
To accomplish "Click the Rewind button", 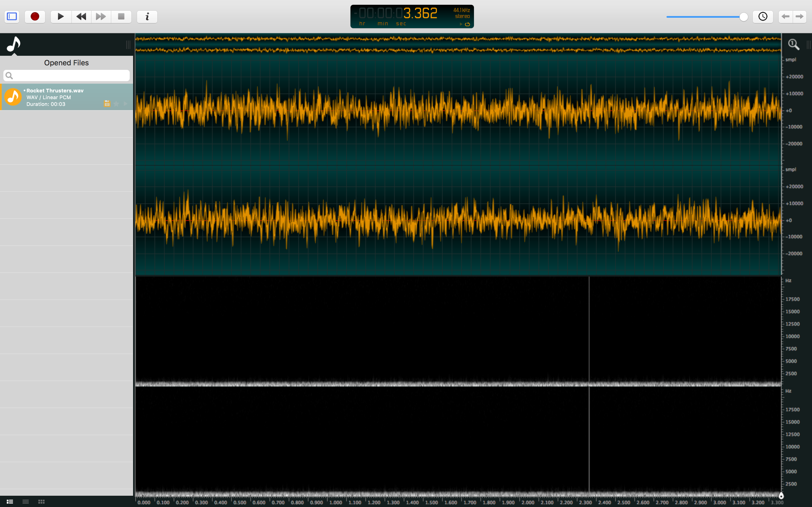I will click(81, 16).
